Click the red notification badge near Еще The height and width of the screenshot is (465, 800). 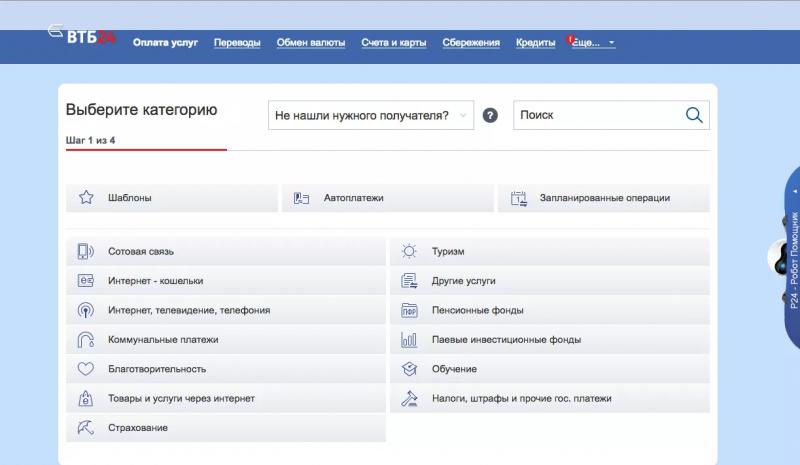570,39
